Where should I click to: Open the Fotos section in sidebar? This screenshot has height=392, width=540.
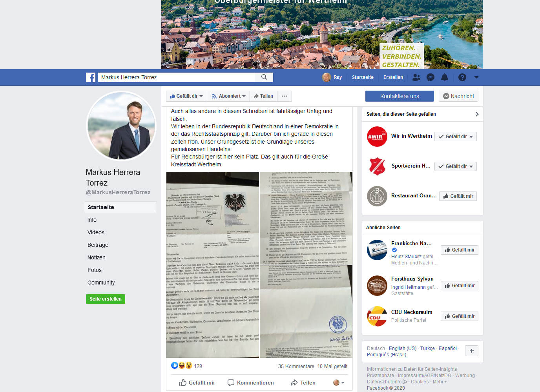[95, 270]
